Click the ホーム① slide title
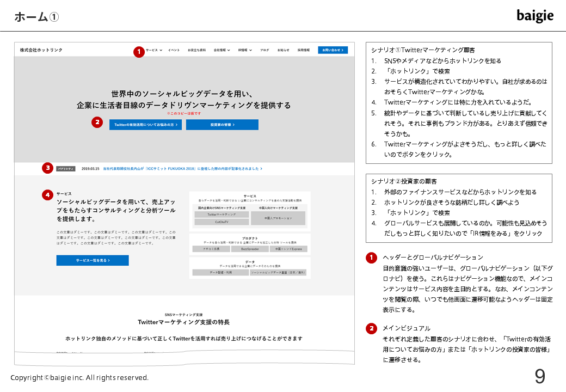Screen dimensions: 566x392 (36, 16)
